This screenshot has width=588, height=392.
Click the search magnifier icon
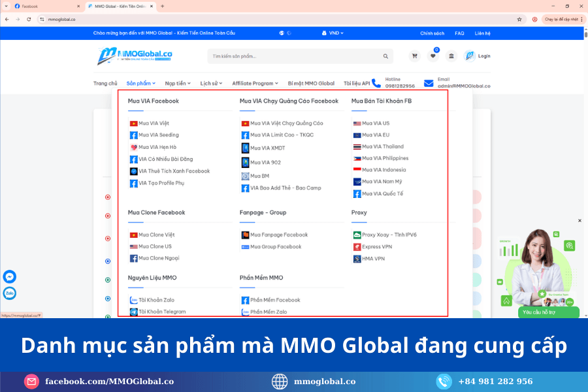[385, 56]
